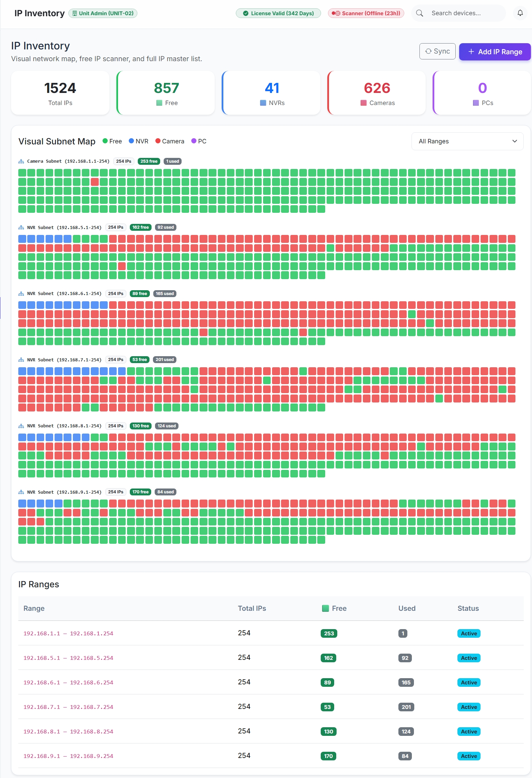Click the green Free legend dot
The height and width of the screenshot is (778, 532).
[105, 141]
